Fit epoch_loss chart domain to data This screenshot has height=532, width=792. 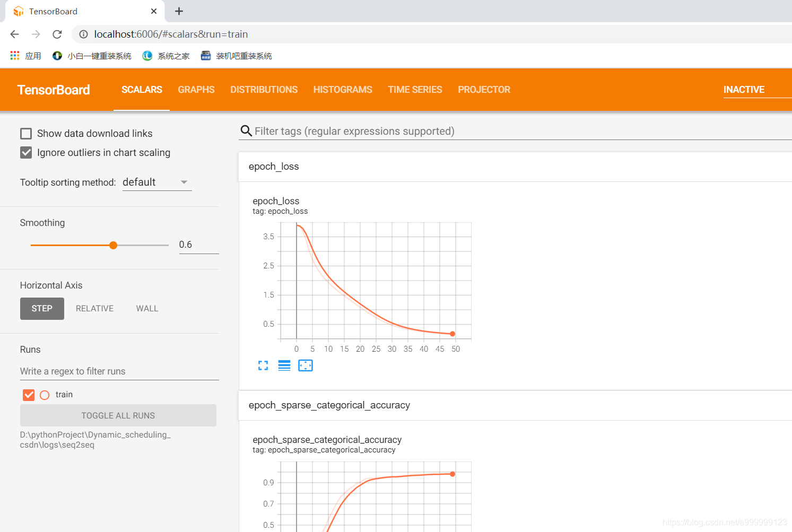click(x=306, y=365)
